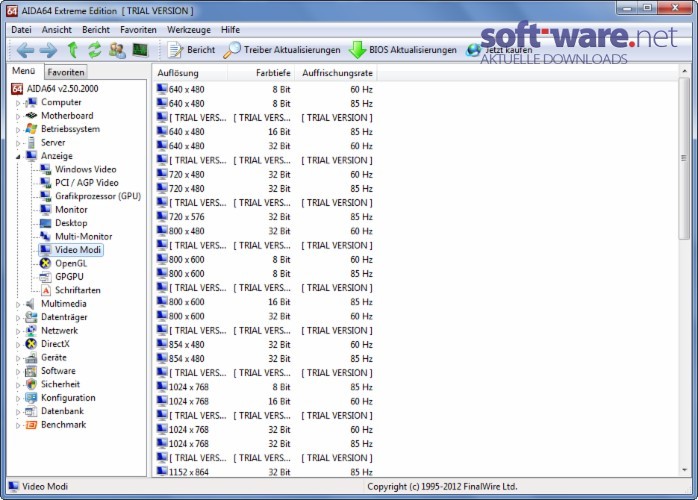Select the Schriftarten item icon
The height and width of the screenshot is (500, 698).
pyautogui.click(x=45, y=290)
